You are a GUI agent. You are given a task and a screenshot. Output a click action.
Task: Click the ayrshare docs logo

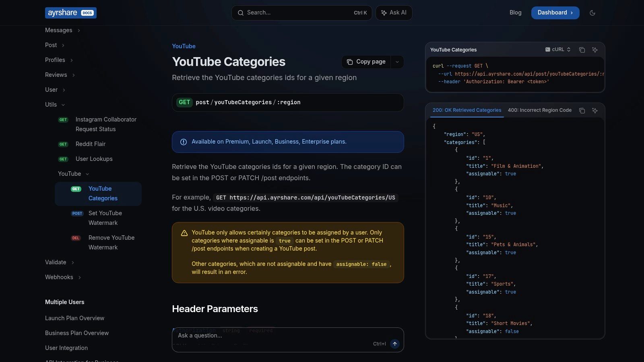tap(71, 13)
